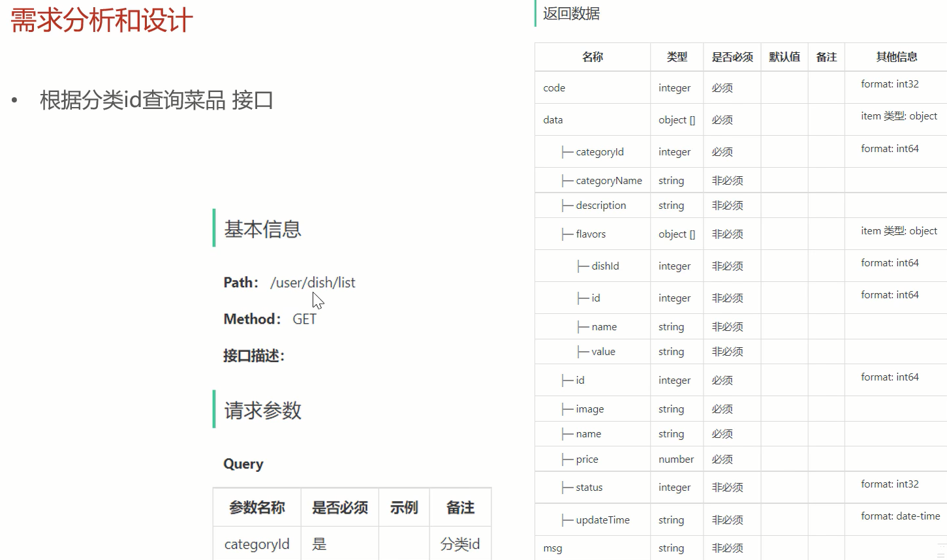Select the price field
This screenshot has height=560, width=947.
[587, 459]
